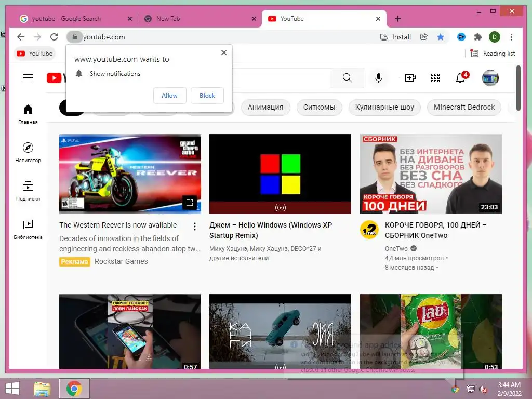532x399 pixels.
Task: Open the OneTwo channel name link
Action: pyautogui.click(x=396, y=248)
